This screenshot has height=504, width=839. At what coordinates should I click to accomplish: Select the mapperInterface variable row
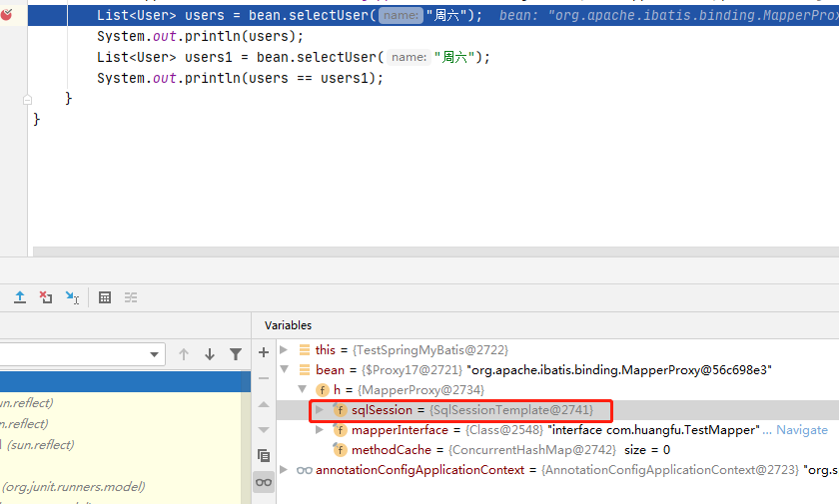[x=557, y=430]
